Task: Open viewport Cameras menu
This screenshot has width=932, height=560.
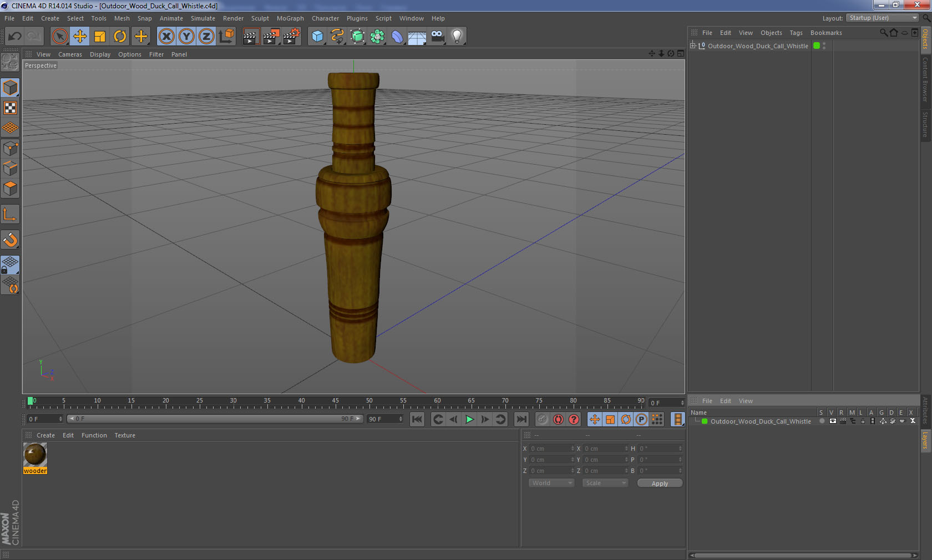Action: [70, 54]
